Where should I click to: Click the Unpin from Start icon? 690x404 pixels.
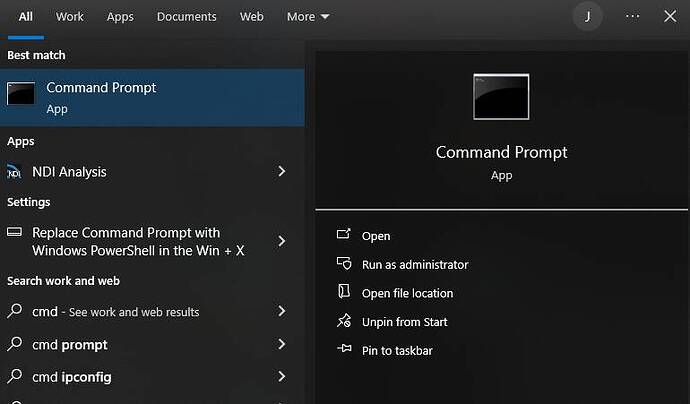coord(344,322)
